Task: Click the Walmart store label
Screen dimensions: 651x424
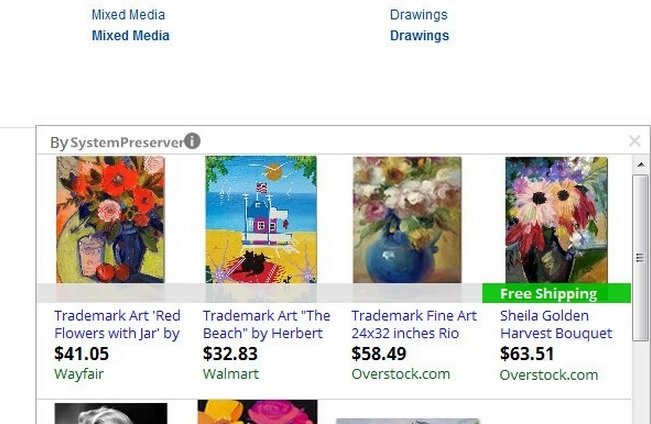Action: [231, 374]
